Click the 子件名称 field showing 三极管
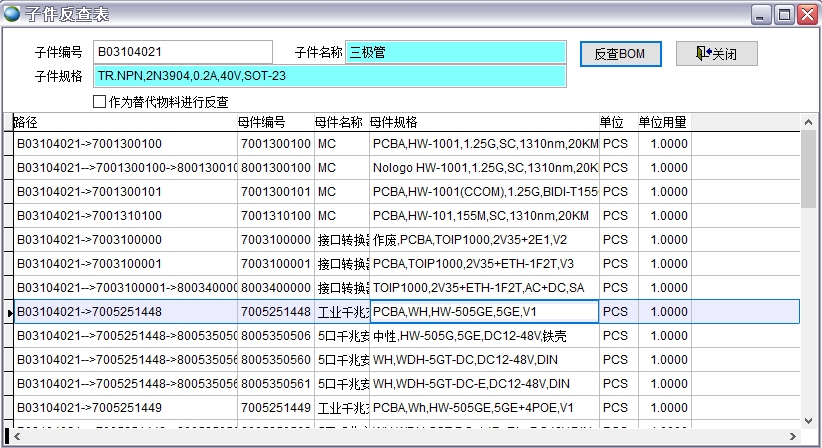The image size is (822, 448). [455, 52]
